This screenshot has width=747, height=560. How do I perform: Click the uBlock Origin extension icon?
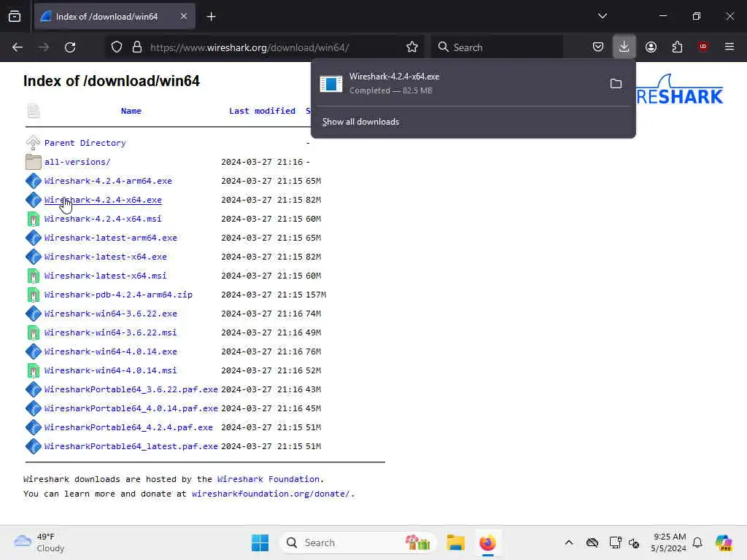tap(703, 47)
